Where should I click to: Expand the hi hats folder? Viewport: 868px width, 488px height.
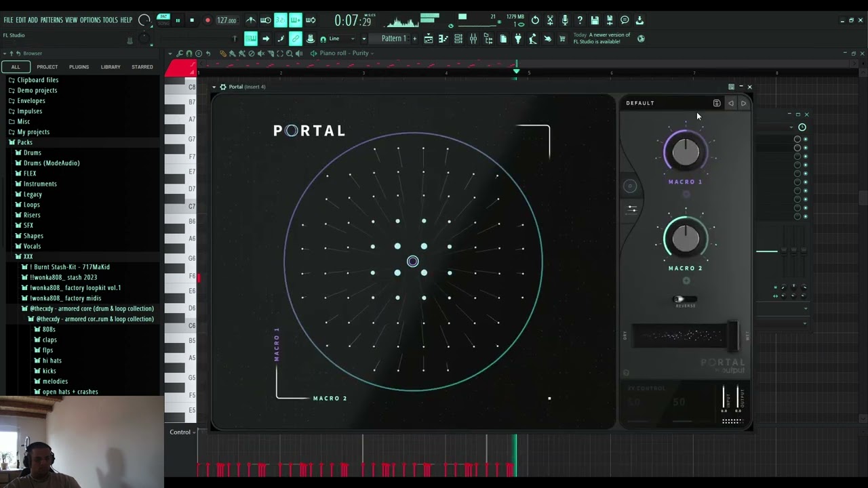pos(52,361)
